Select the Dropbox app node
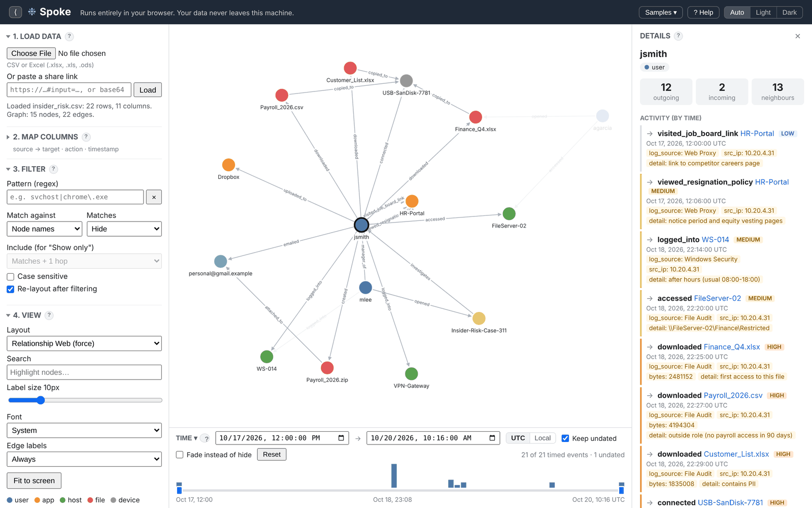This screenshot has width=812, height=508. coord(228,165)
